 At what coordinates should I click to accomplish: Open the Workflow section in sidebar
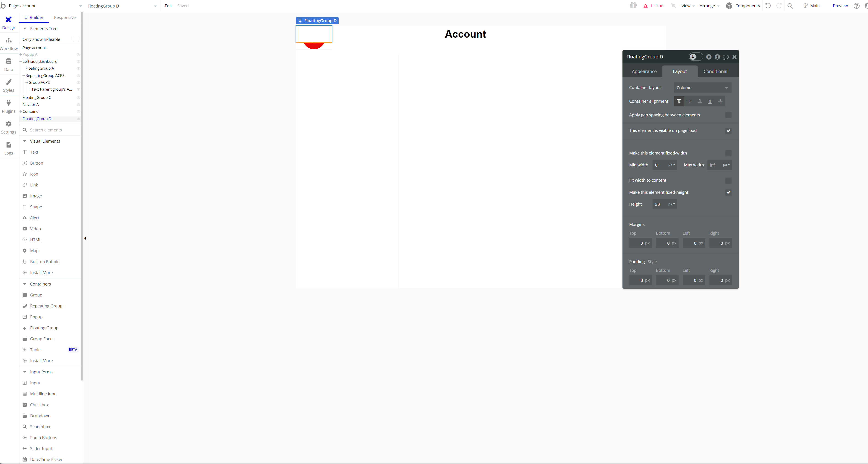tap(9, 44)
